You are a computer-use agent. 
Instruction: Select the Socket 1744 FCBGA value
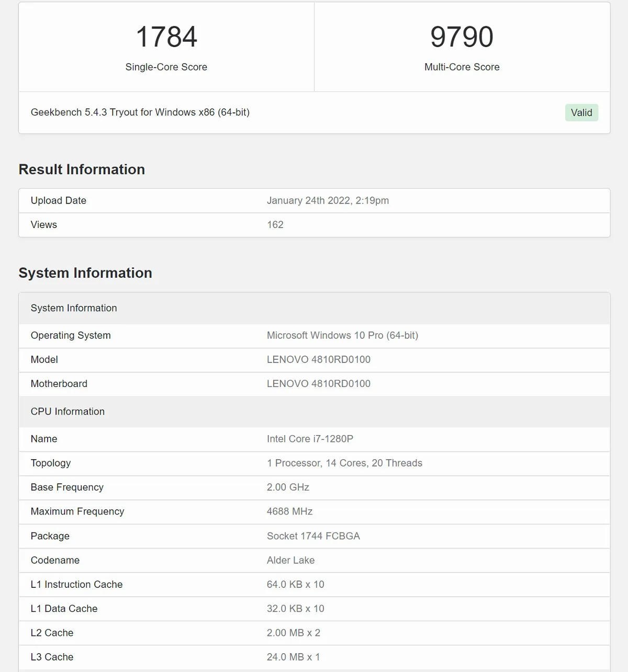[313, 536]
